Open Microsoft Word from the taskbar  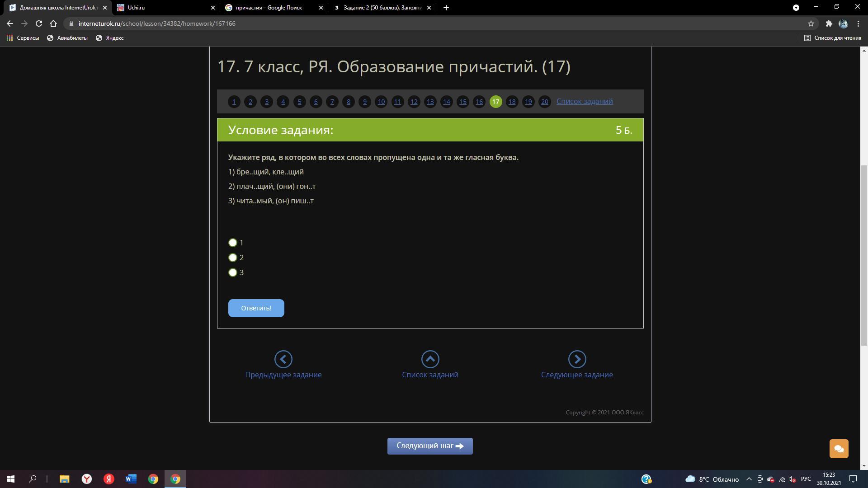tap(131, 479)
